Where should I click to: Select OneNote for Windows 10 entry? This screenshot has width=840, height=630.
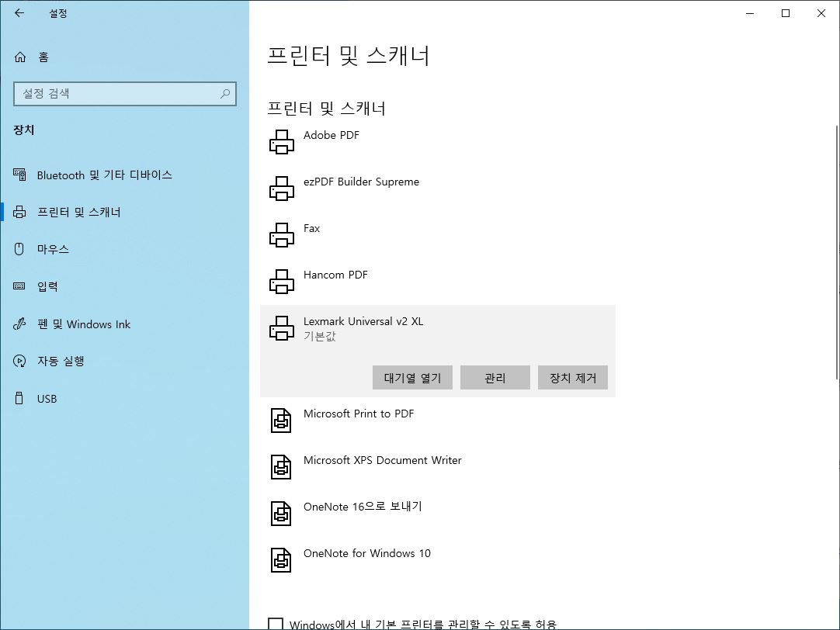(x=366, y=553)
